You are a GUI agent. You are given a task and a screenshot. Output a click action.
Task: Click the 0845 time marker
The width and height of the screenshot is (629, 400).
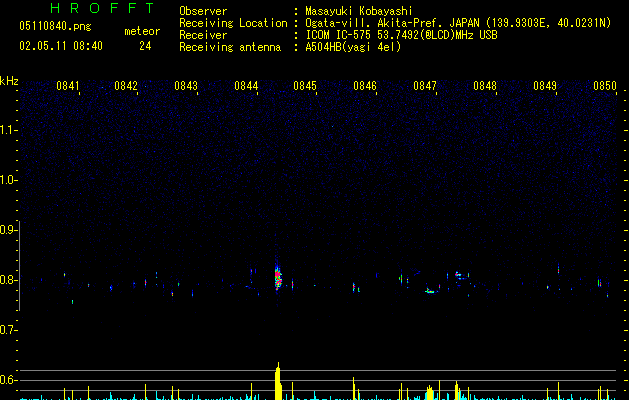click(x=305, y=86)
